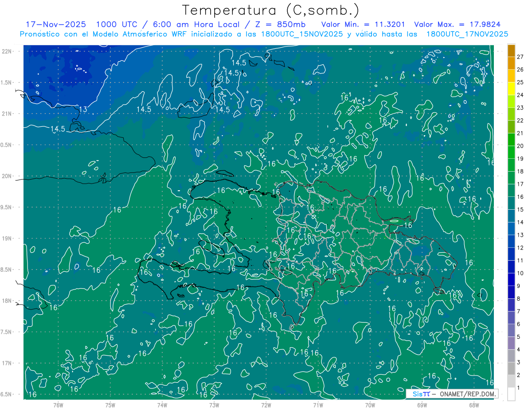Click the brown legend swatch above 27
Viewport: 532px width, 411px height.
pos(511,50)
